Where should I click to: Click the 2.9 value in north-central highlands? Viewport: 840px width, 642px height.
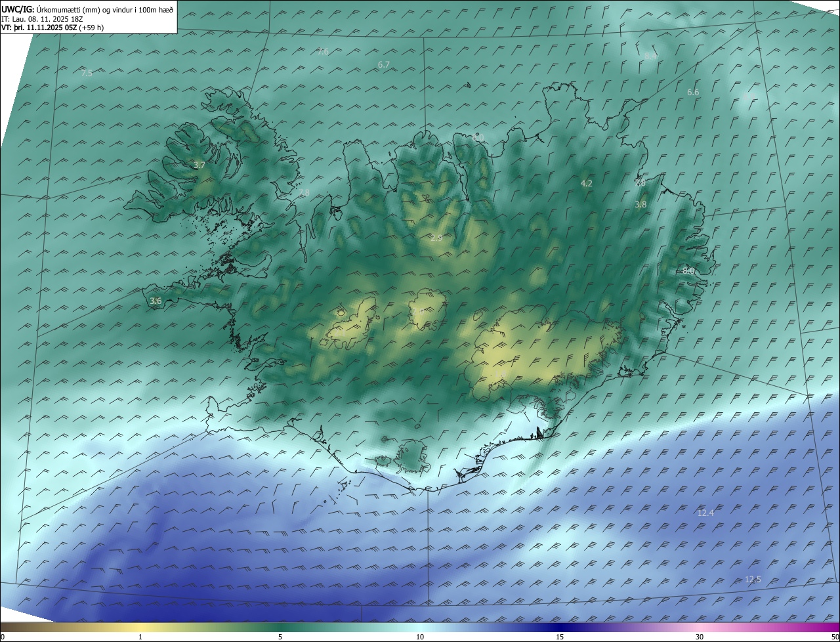tap(436, 238)
